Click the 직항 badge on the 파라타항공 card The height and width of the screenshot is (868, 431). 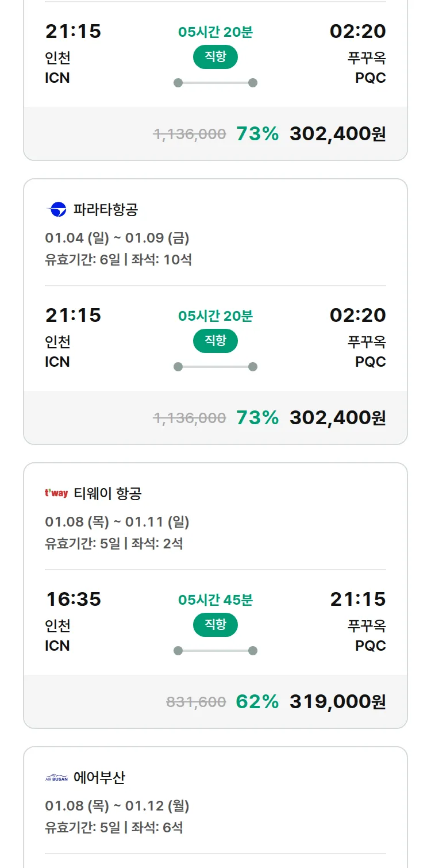pos(215,341)
